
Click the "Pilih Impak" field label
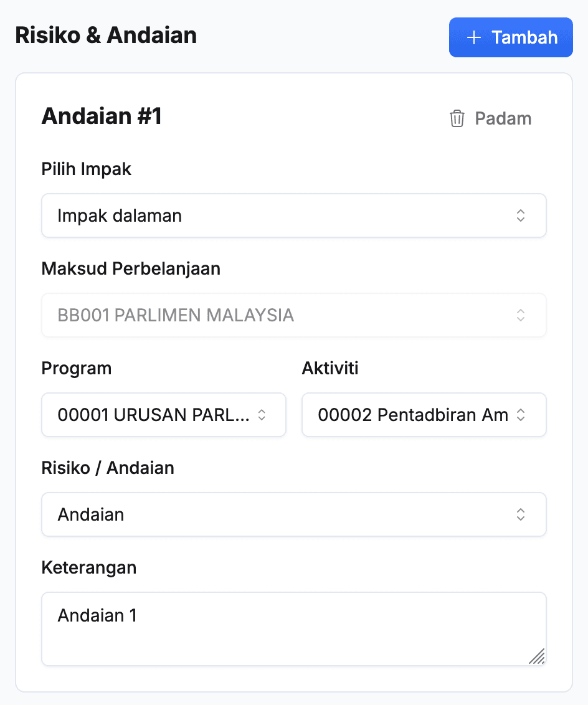tap(87, 169)
